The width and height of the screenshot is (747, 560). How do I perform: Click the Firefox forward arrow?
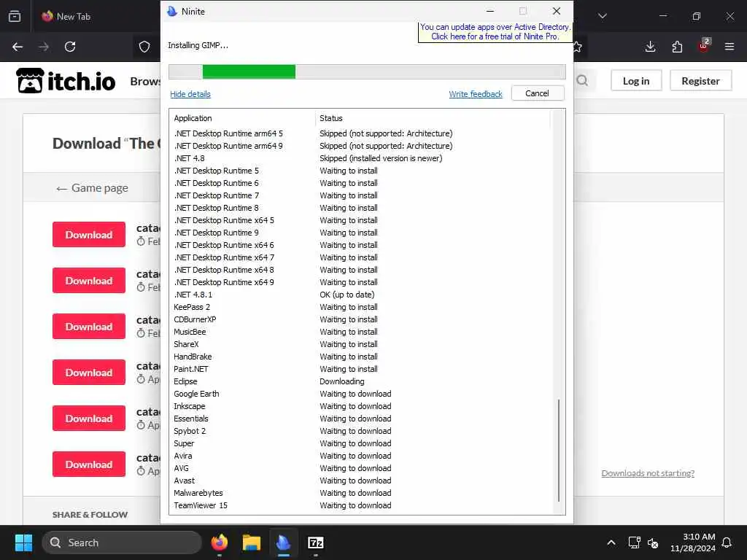pyautogui.click(x=44, y=47)
